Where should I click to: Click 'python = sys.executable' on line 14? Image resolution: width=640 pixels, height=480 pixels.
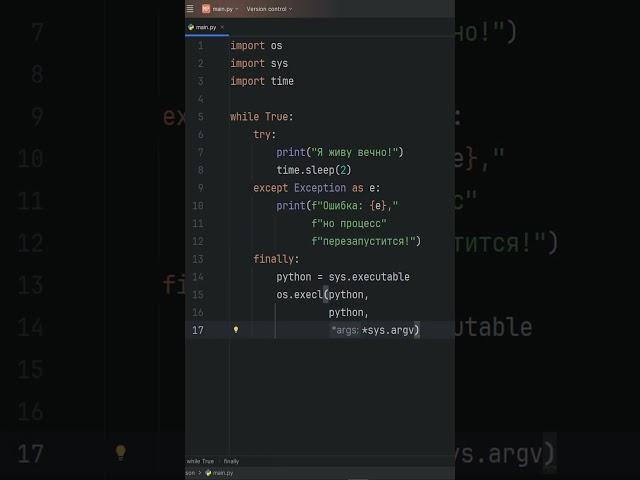pos(343,277)
